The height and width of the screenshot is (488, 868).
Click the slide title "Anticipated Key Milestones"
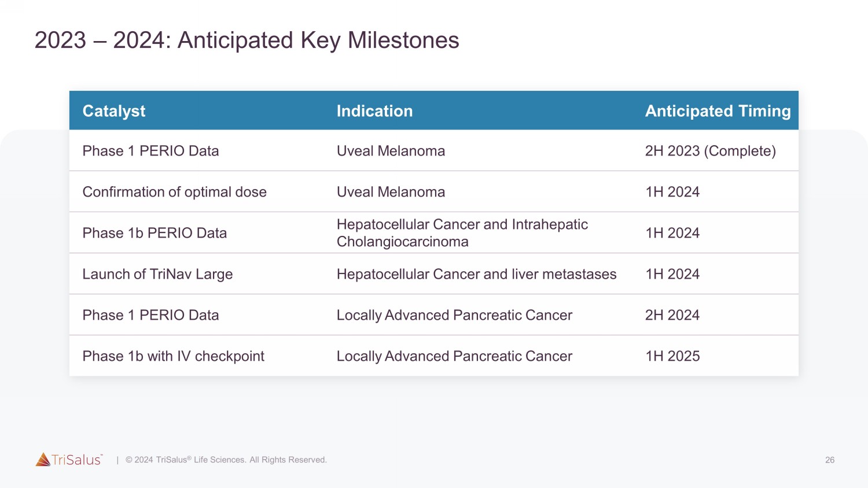pos(247,40)
